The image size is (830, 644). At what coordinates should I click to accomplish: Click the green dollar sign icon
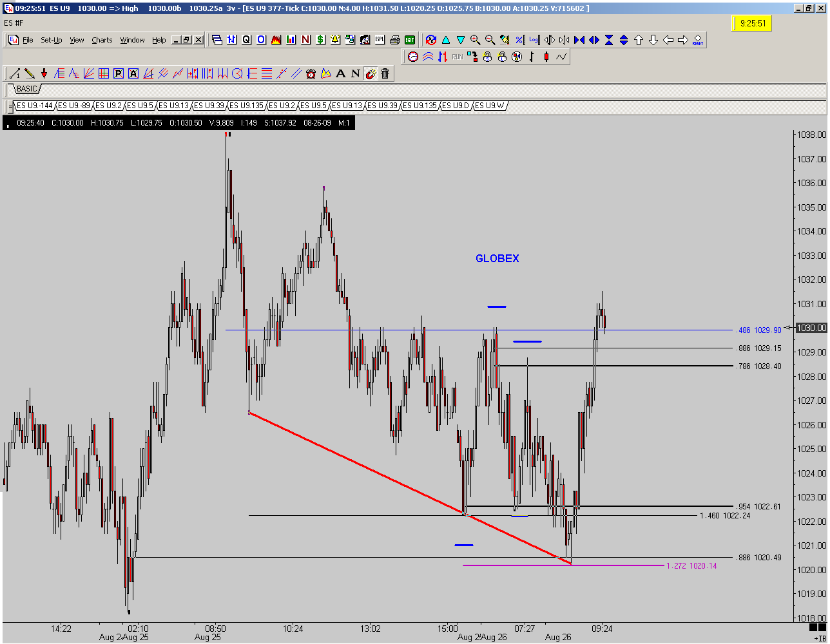(x=321, y=40)
